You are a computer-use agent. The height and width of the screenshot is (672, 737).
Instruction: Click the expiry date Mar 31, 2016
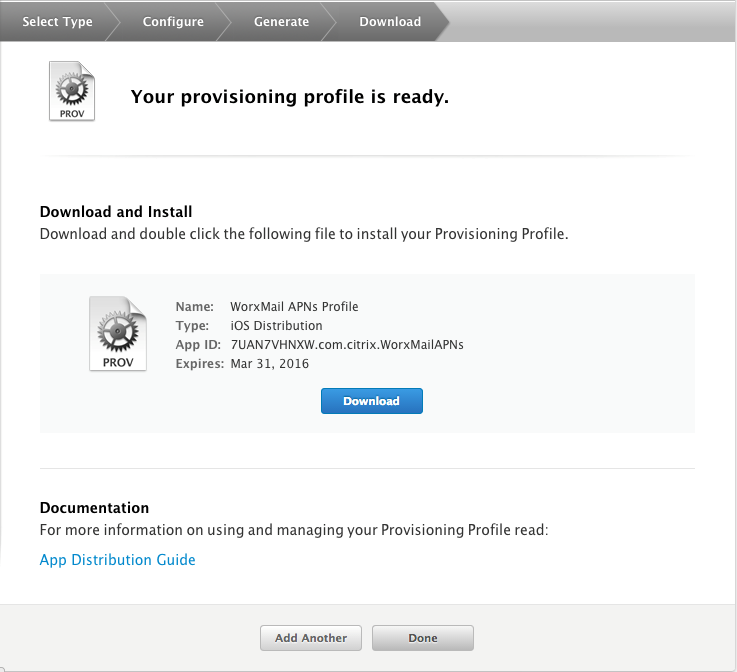pyautogui.click(x=269, y=364)
